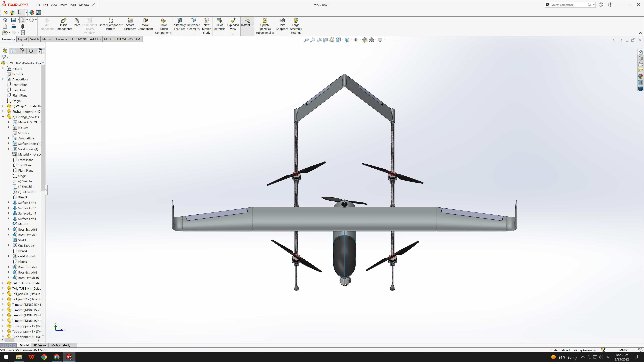Open the FeatureManager design tree tab
The width and height of the screenshot is (644, 362).
[5, 51]
